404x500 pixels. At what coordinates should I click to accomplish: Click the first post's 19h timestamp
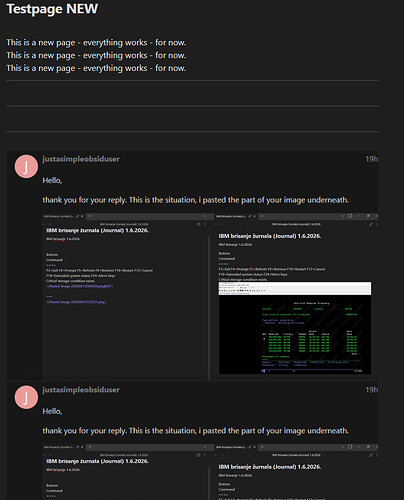coord(372,159)
